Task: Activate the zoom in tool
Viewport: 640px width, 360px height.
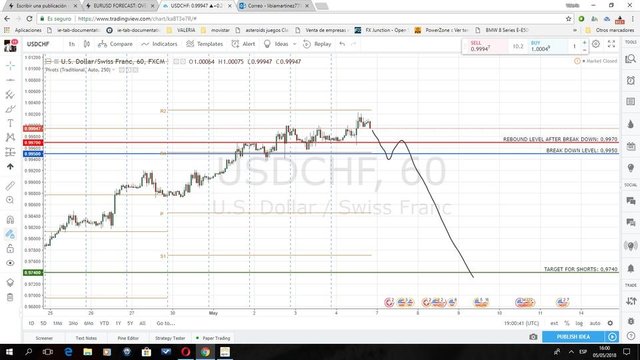Action: 10,200
